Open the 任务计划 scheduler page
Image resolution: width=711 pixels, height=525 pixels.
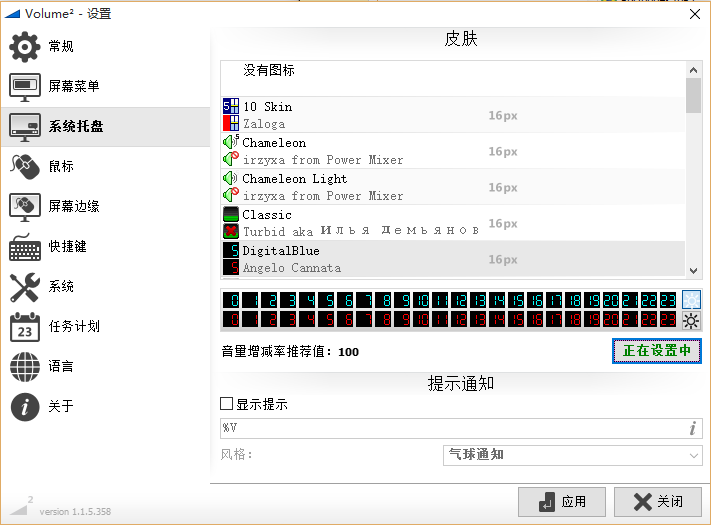(73, 326)
